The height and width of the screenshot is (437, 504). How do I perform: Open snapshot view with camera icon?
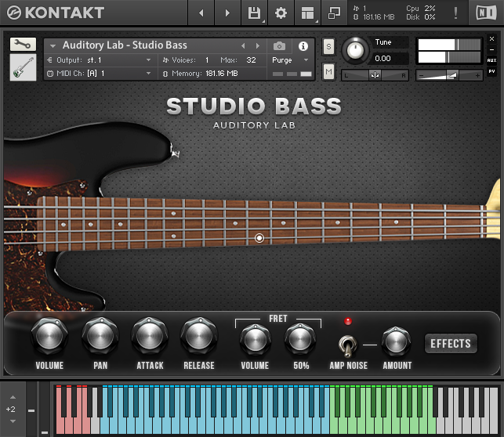279,46
